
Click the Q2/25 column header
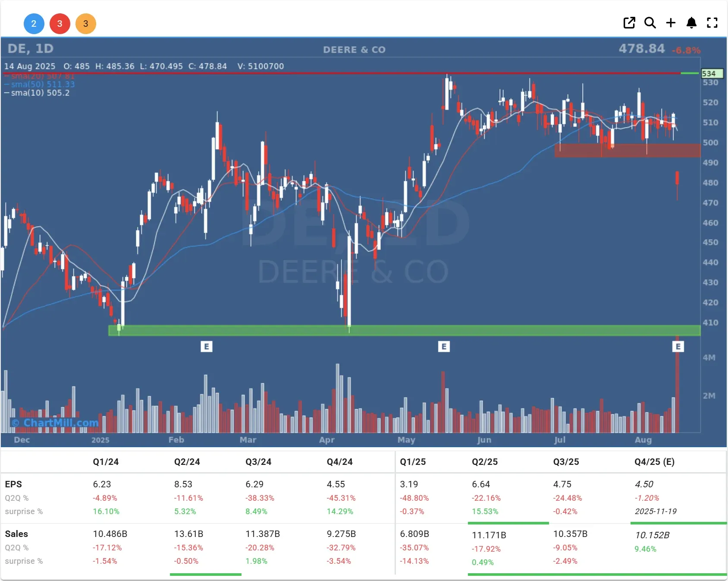point(485,462)
